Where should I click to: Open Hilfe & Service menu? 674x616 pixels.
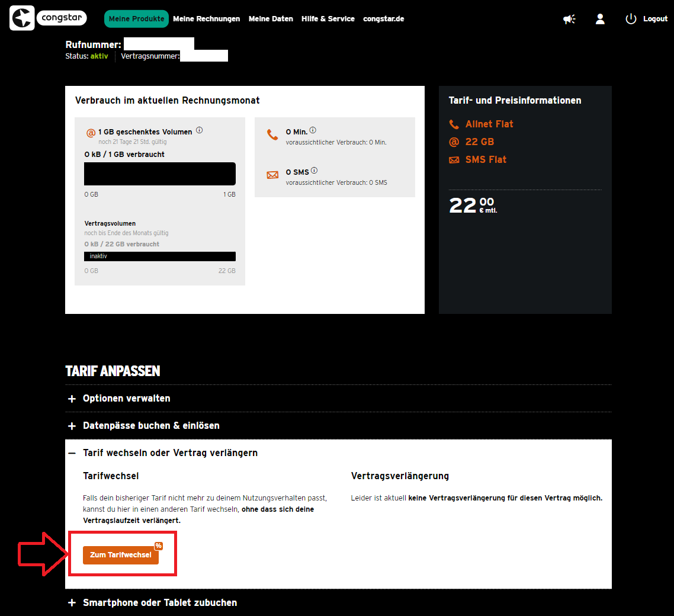click(328, 19)
